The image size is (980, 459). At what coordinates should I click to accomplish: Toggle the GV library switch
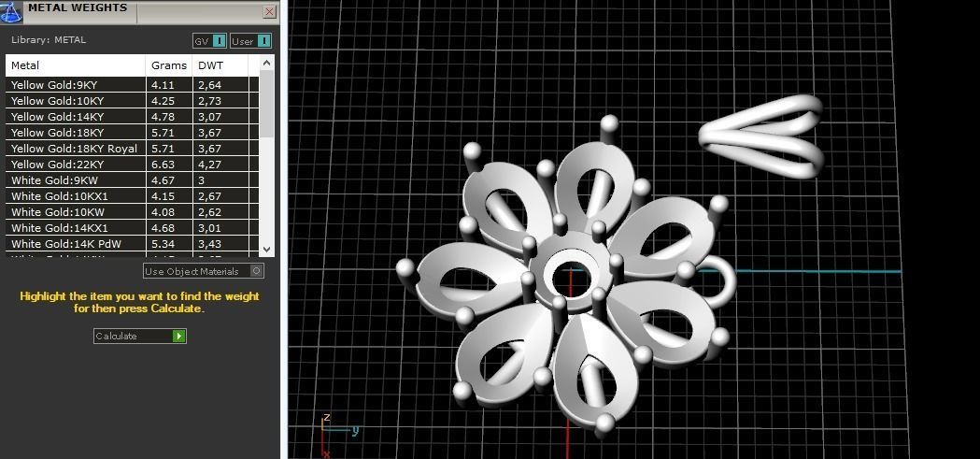click(x=209, y=41)
